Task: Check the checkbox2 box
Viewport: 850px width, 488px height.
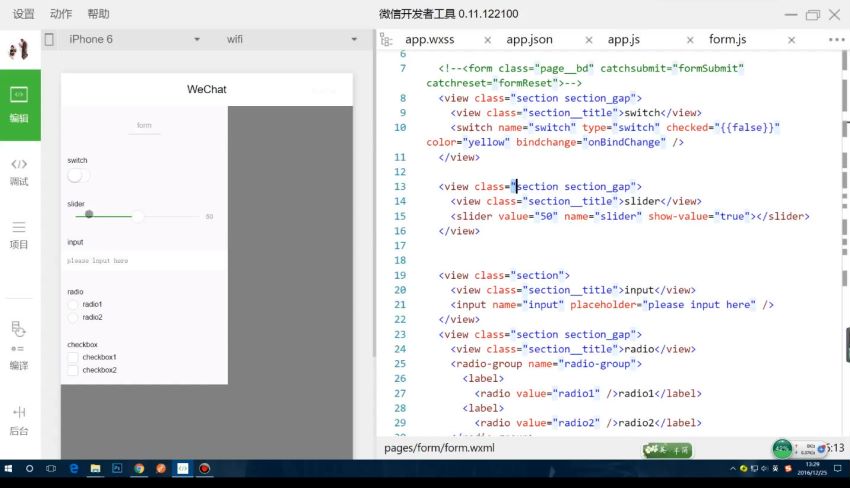Action: [73, 370]
